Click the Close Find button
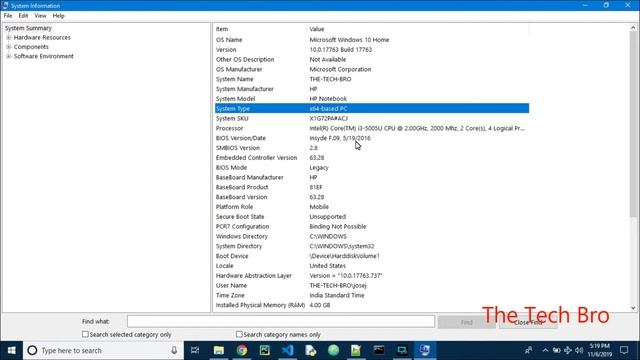This screenshot has height=360, width=640. 528,322
